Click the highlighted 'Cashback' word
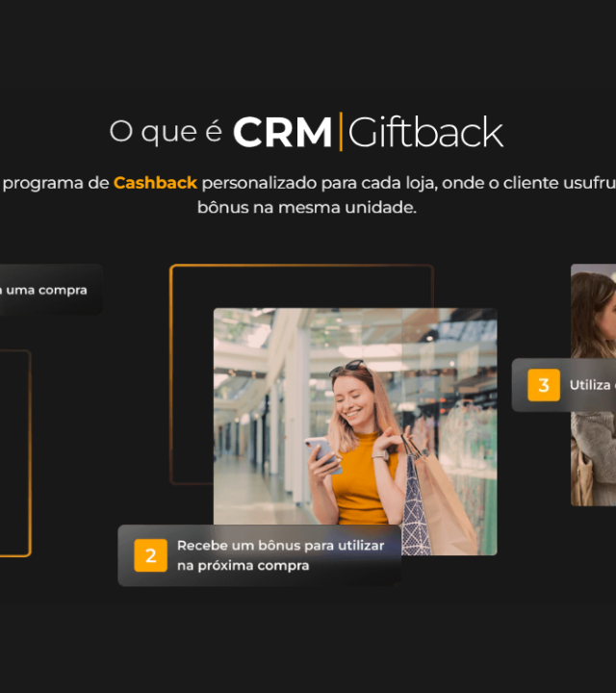This screenshot has height=693, width=616. (x=155, y=183)
